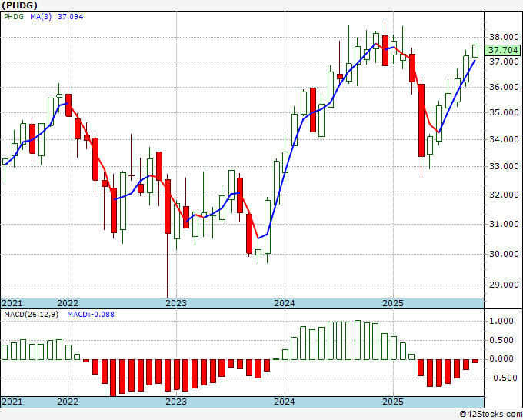Click 2022 on the MACD timeline
This screenshot has height=420, width=523.
coord(68,402)
